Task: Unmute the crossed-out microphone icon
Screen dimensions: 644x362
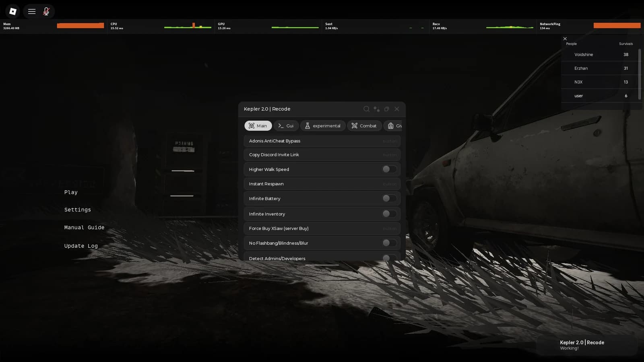Action: [46, 11]
